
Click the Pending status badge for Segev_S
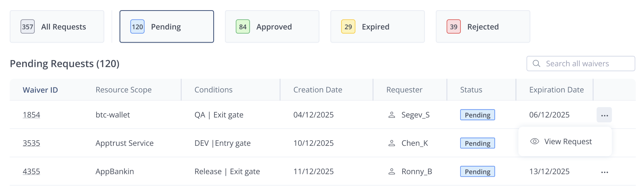point(478,115)
